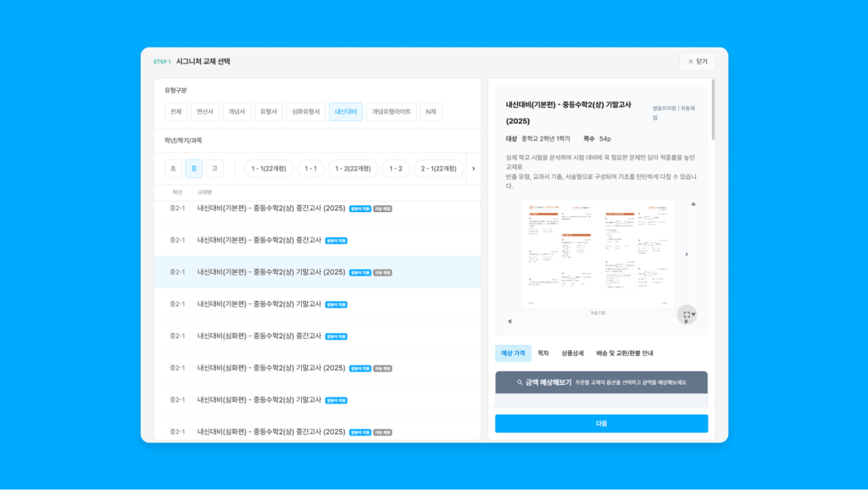Viewport: 868px width, 490px height.
Task: Choose the 2 - 1(22개정) semester chip
Action: click(x=438, y=169)
